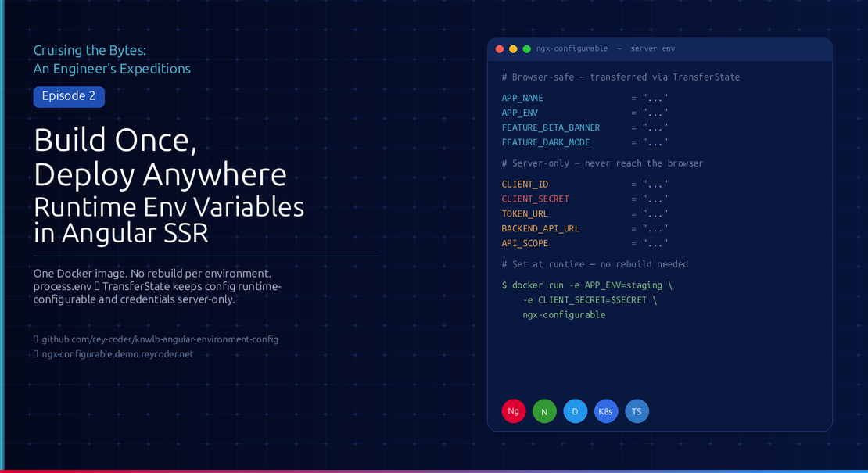Click the final 'ngx-configurable' command line
The width and height of the screenshot is (868, 473).
(x=564, y=315)
